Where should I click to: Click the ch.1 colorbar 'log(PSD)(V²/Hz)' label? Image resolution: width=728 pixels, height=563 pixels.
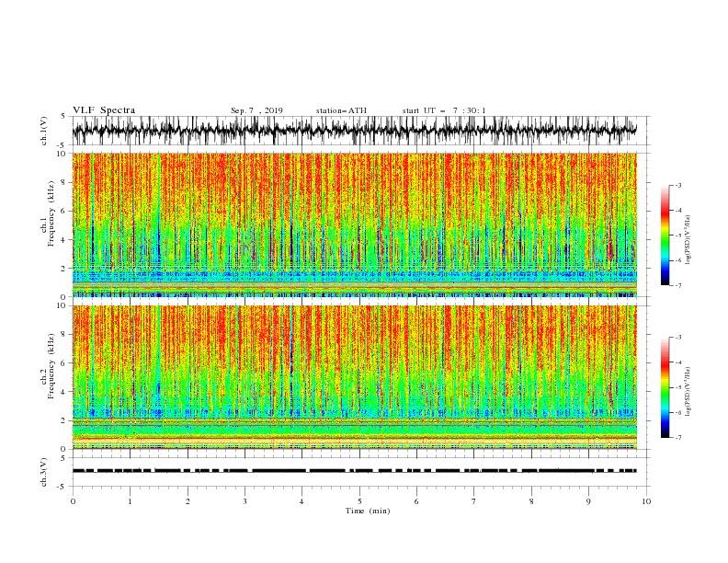(688, 240)
